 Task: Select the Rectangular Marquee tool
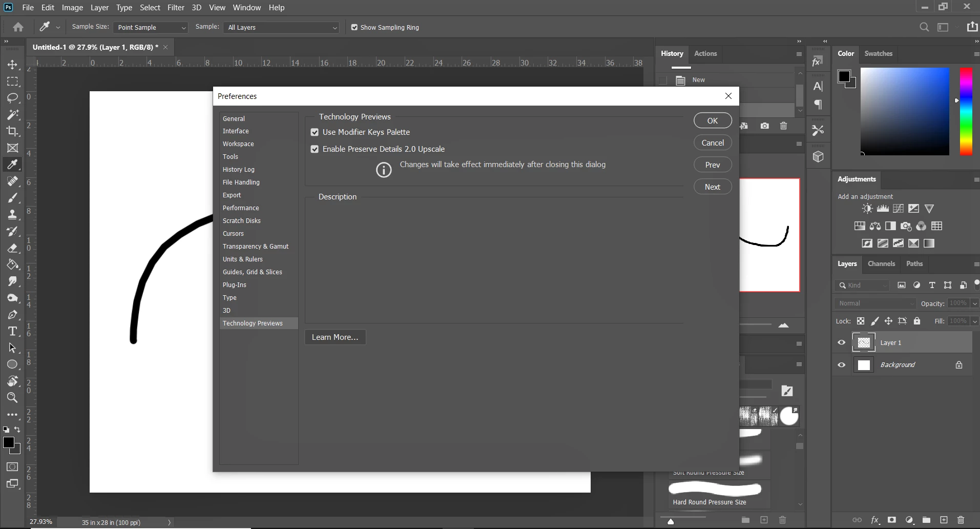13,82
